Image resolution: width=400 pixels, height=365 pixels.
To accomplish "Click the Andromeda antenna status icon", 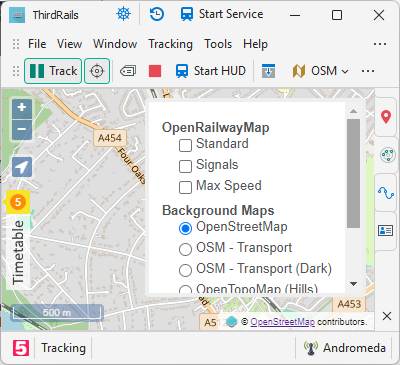I will point(310,348).
